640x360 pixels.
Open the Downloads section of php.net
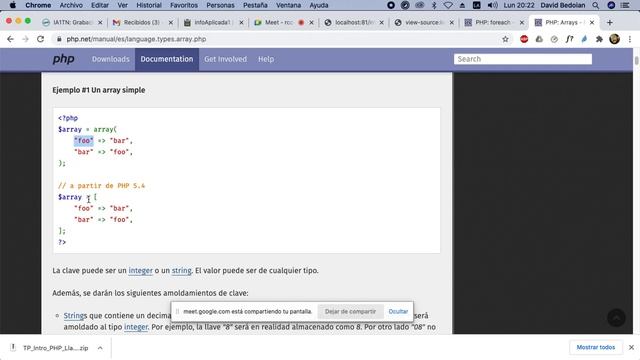coord(111,59)
